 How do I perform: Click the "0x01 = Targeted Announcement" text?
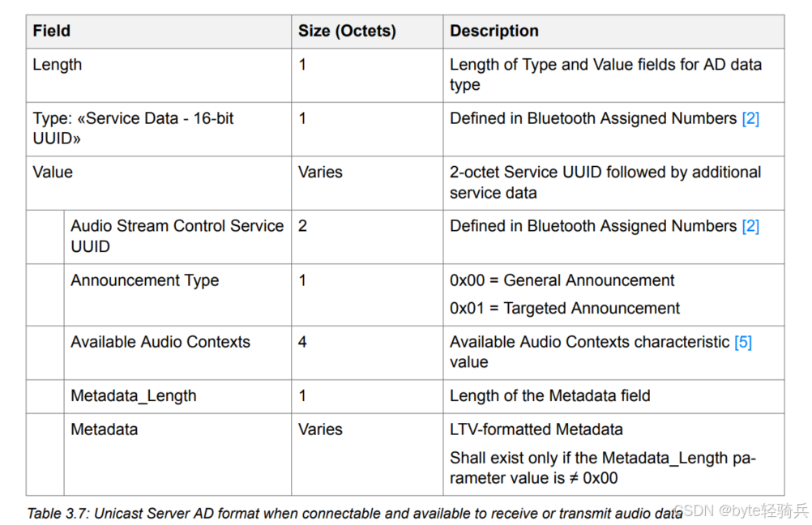coord(565,308)
